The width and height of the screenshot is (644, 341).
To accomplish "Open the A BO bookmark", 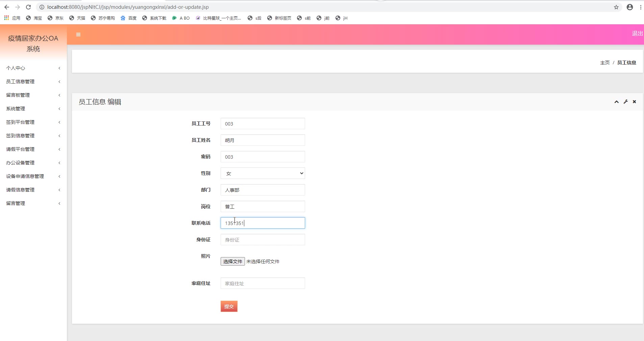I will click(x=181, y=18).
